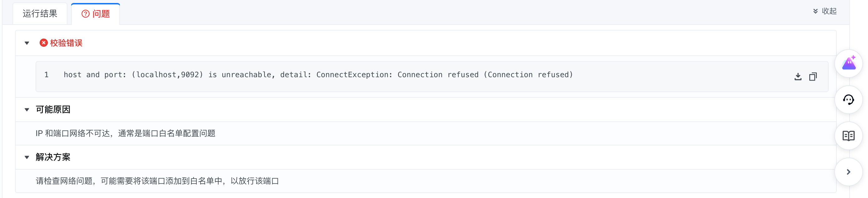The height and width of the screenshot is (198, 868).
Task: Open the documentation book icon
Action: (848, 136)
